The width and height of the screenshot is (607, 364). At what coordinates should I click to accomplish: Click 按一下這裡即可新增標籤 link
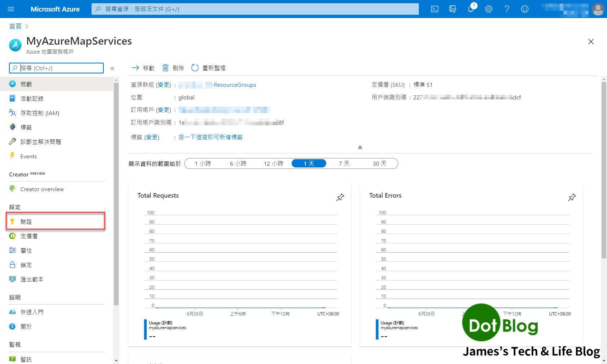(x=211, y=137)
